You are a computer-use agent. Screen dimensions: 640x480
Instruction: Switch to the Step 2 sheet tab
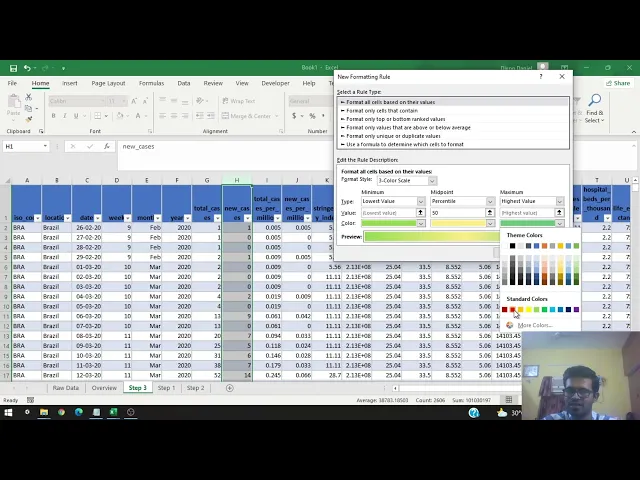pyautogui.click(x=196, y=388)
